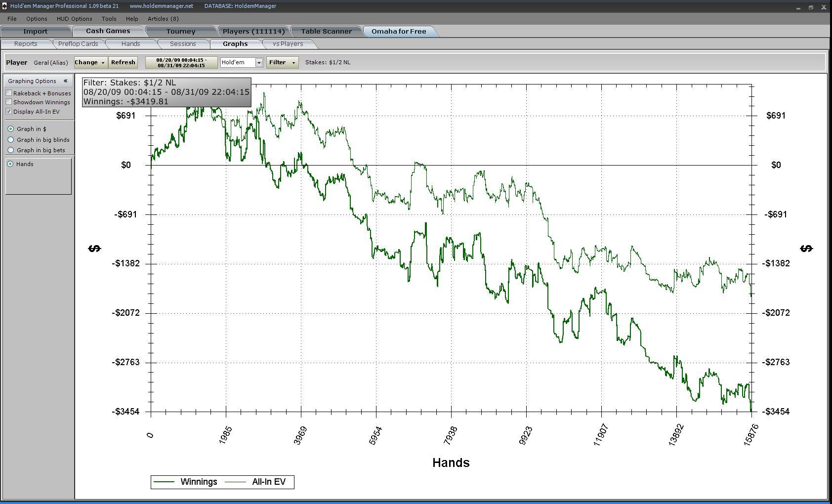Click the Filter: Stakes: $1/2 NL chart text
This screenshot has width=832, height=504.
129,83
